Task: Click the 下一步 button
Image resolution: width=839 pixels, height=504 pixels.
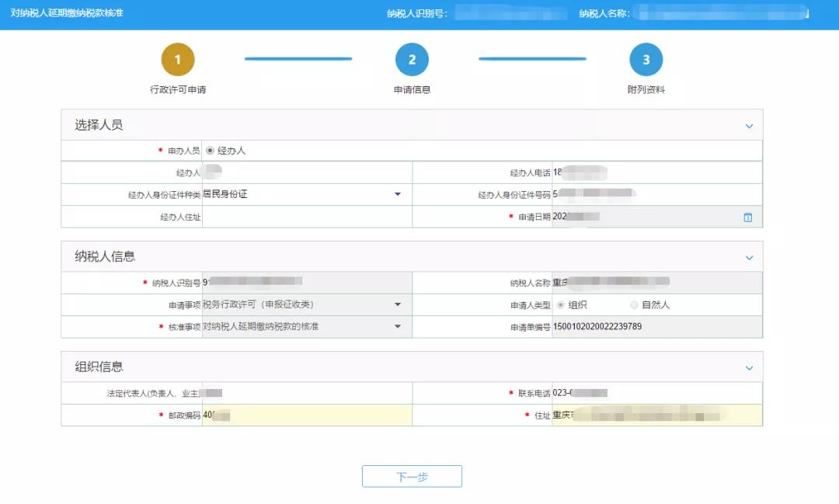Action: click(x=412, y=477)
